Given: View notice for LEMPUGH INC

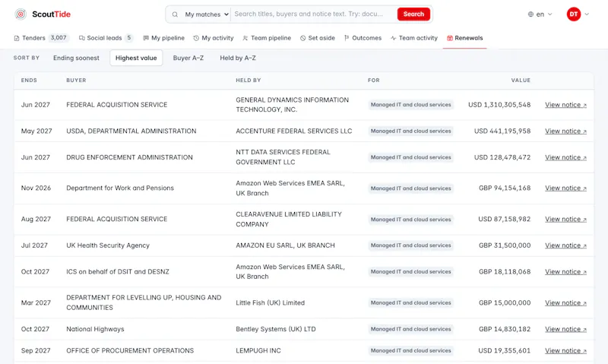Looking at the screenshot, I should pos(565,350).
